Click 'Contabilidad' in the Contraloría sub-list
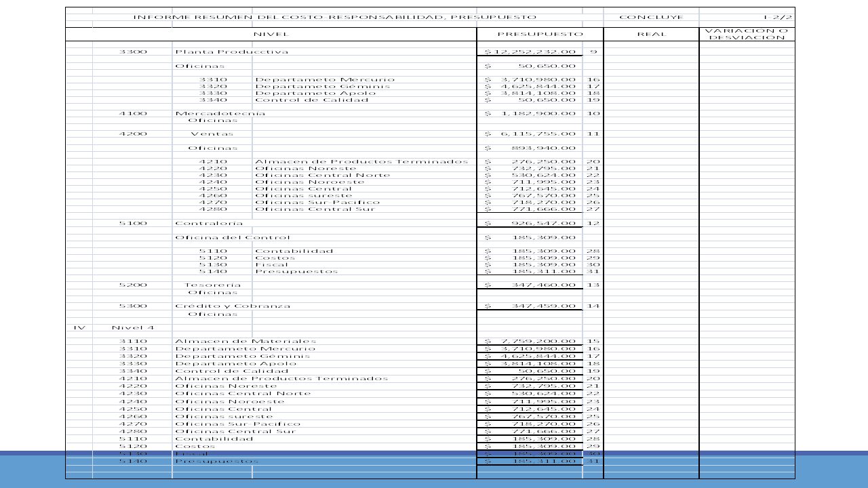The width and height of the screenshot is (868, 488). pos(294,251)
